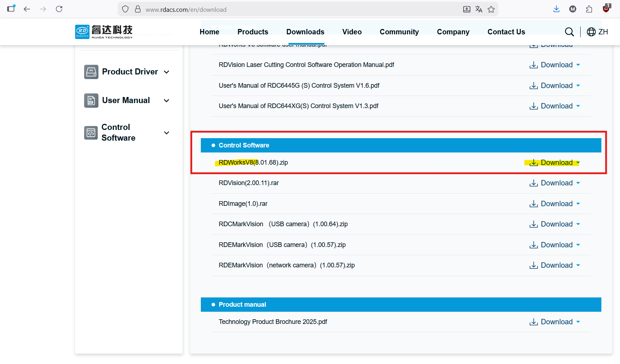
Task: Click the Ruida Technology logo
Action: pyautogui.click(x=104, y=32)
